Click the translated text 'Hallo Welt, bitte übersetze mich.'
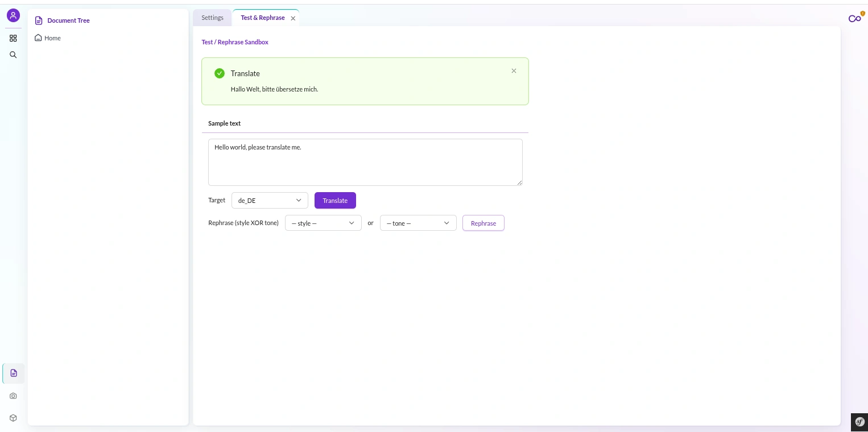The image size is (868, 432). (274, 89)
